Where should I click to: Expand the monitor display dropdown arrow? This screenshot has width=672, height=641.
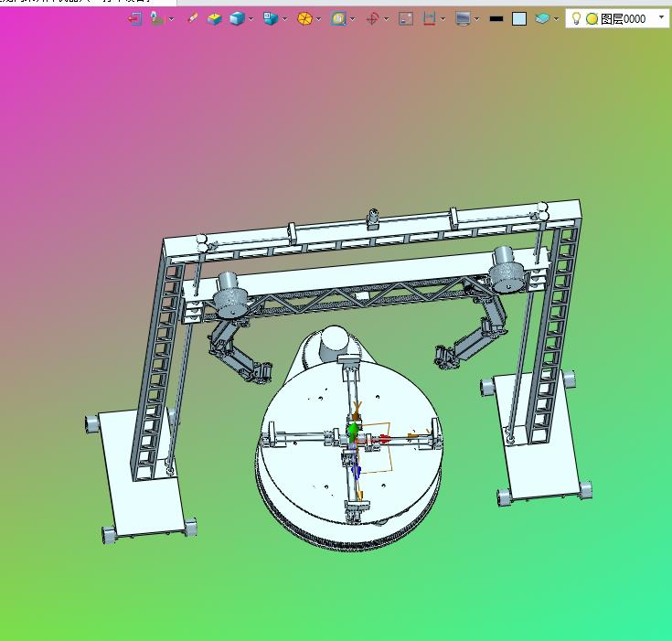[476, 19]
